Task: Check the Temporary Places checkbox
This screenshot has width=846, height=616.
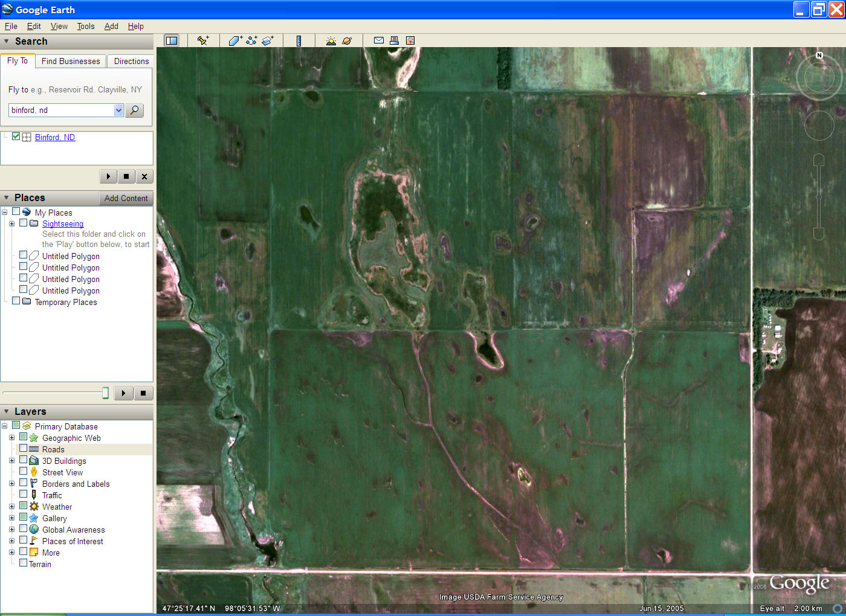Action: point(16,301)
